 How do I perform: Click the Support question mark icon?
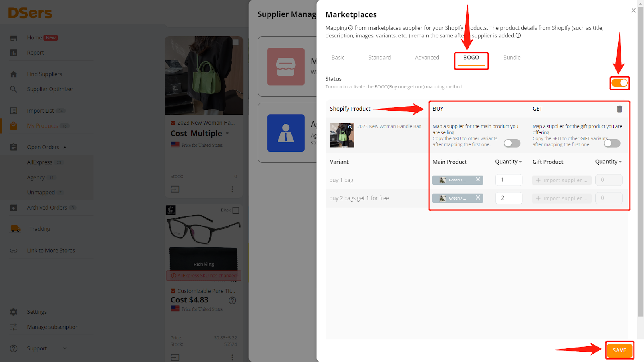(x=14, y=348)
